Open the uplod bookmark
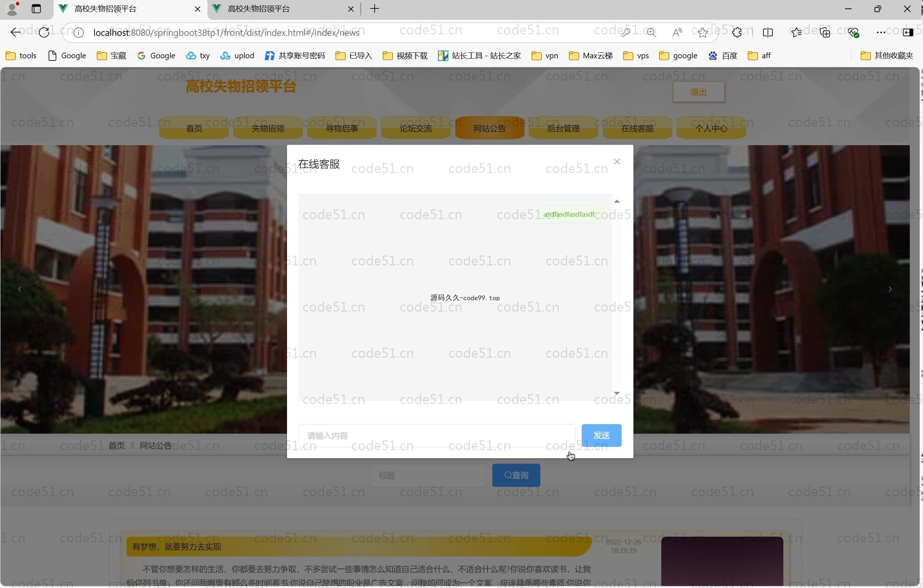The width and height of the screenshot is (923, 588). [x=237, y=56]
